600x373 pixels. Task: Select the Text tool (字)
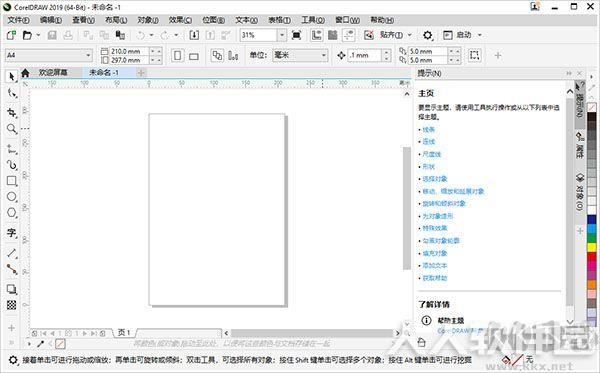(x=11, y=233)
